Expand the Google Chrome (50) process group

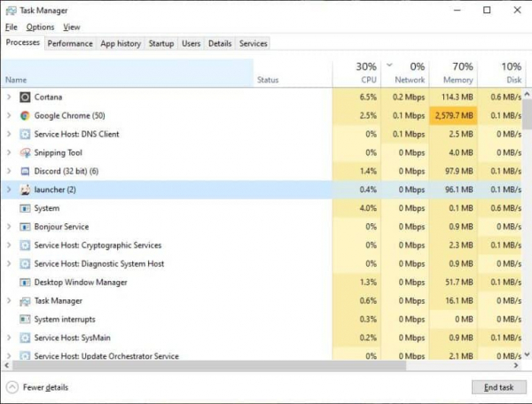(x=9, y=115)
